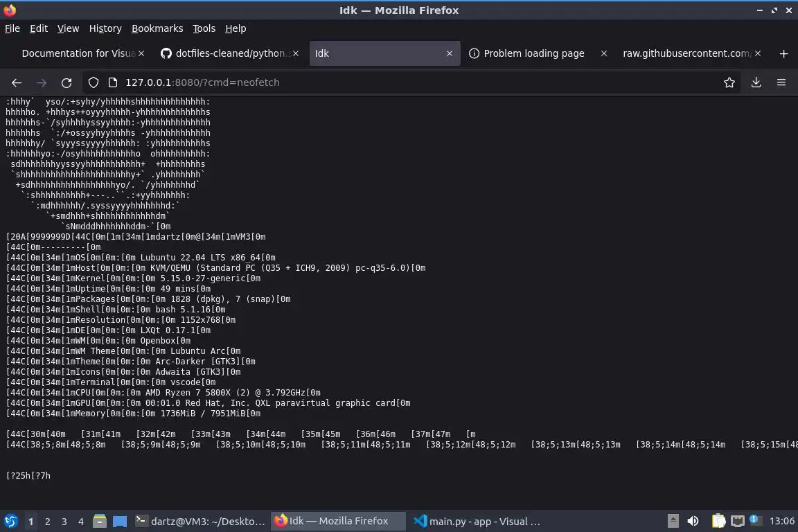Click the DE line LXQt 0.17.1

(108, 330)
